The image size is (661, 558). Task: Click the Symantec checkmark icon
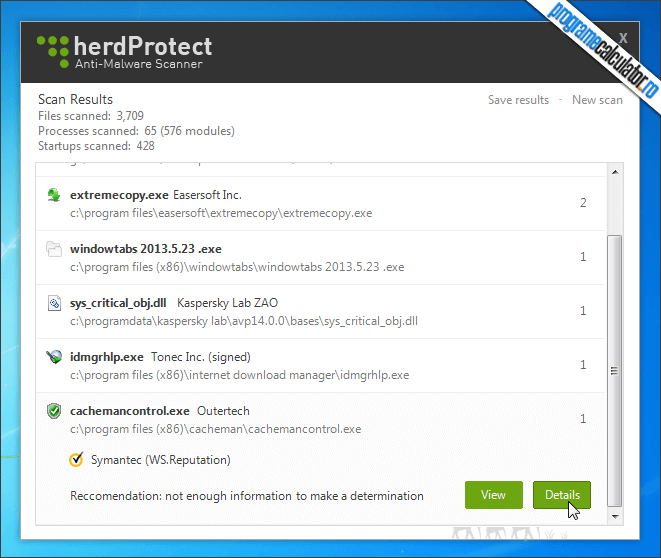pos(76,459)
